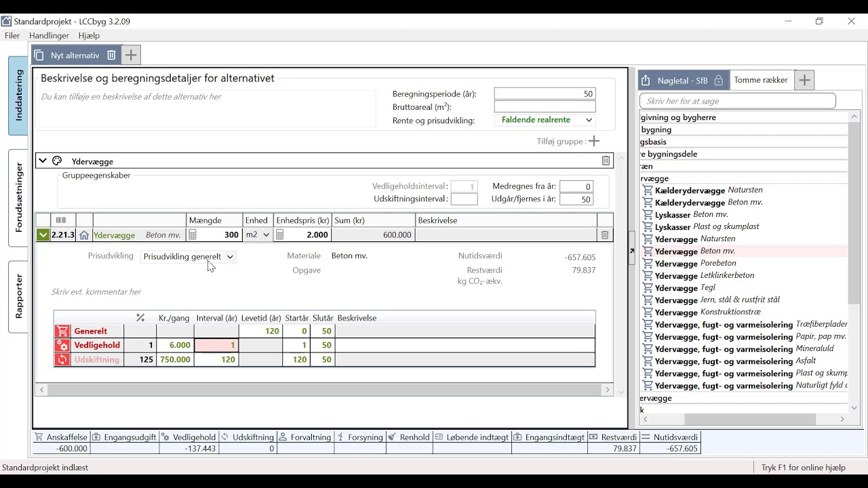The image size is (868, 488).
Task: Select the Nøgletal - SfB tab
Action: click(x=683, y=80)
